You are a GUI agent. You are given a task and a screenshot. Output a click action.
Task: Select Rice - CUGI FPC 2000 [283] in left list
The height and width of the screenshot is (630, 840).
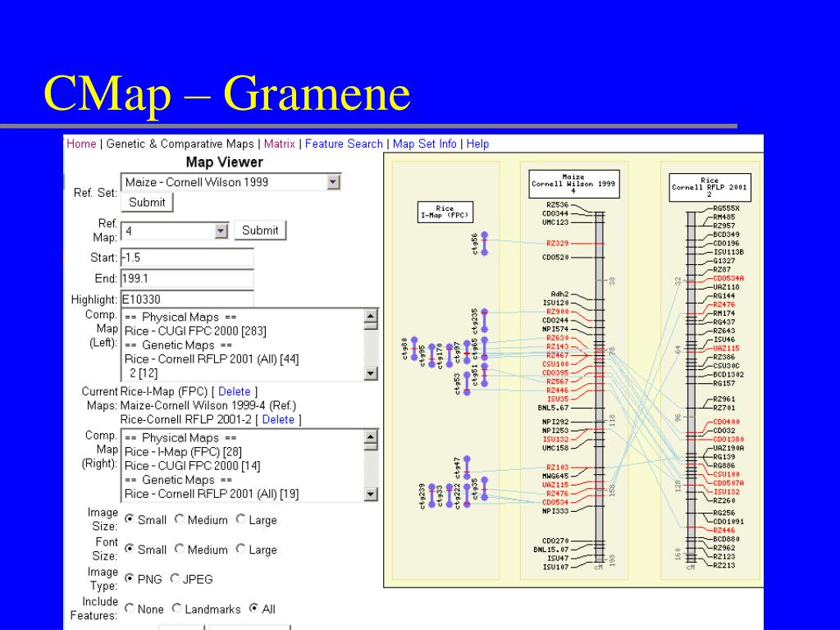click(x=195, y=331)
